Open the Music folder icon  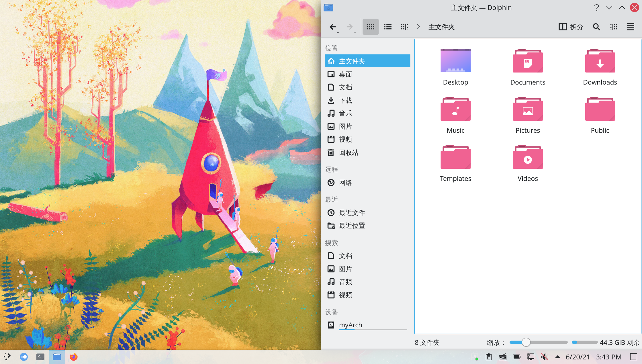click(x=455, y=110)
